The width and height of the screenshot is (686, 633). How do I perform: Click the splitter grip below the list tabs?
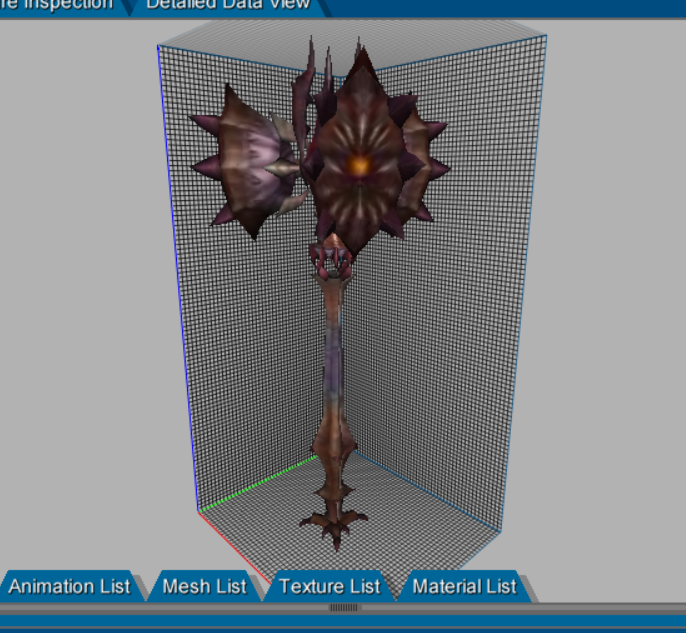pos(343,607)
